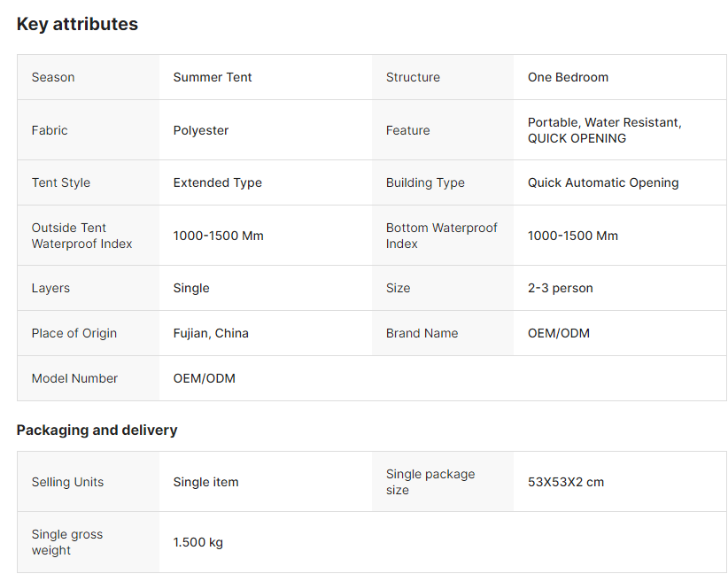Click the Fujian, China origin value

click(211, 333)
